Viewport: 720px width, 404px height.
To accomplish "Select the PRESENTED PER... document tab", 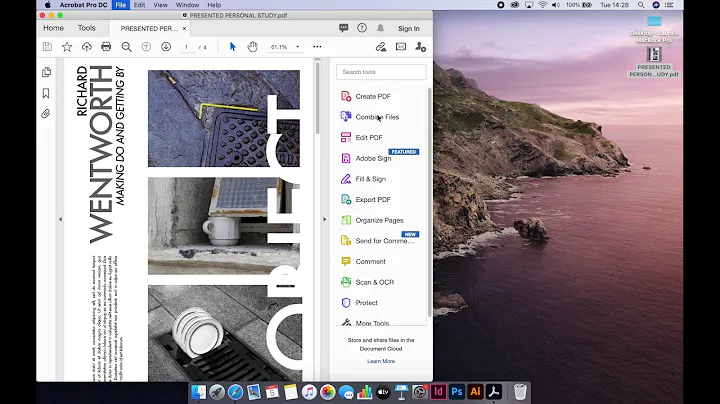I will (149, 28).
